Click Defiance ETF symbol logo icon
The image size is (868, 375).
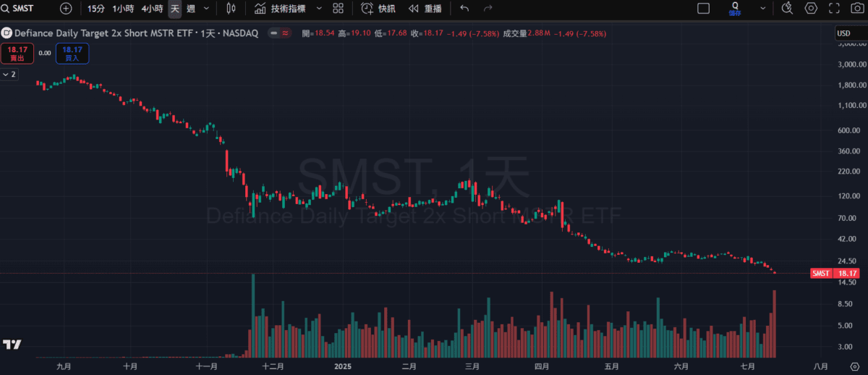pos(7,33)
